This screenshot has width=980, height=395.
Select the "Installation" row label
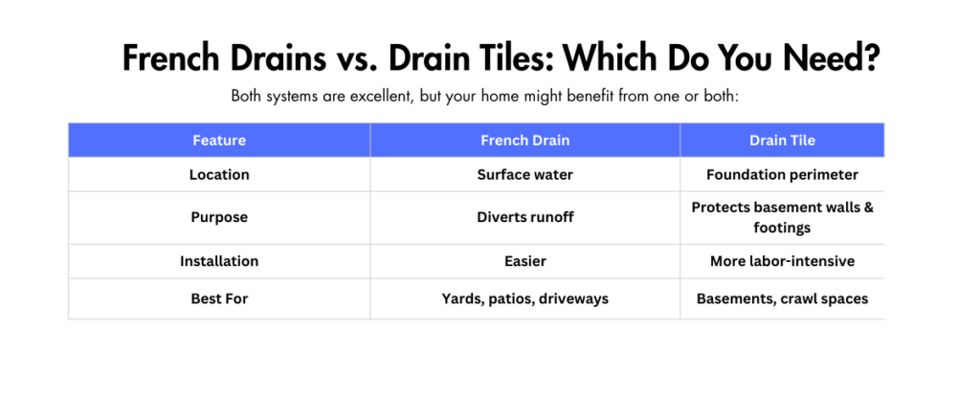[219, 260]
